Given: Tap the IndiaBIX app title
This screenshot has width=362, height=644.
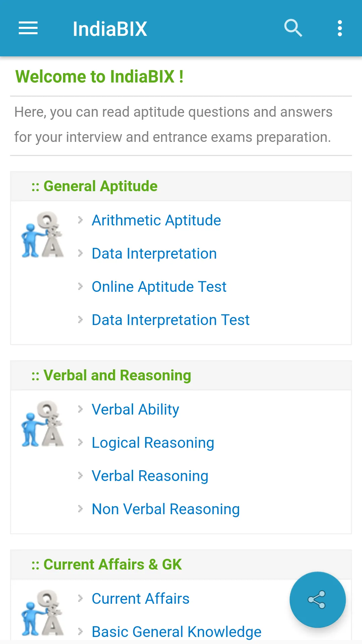Looking at the screenshot, I should 110,29.
